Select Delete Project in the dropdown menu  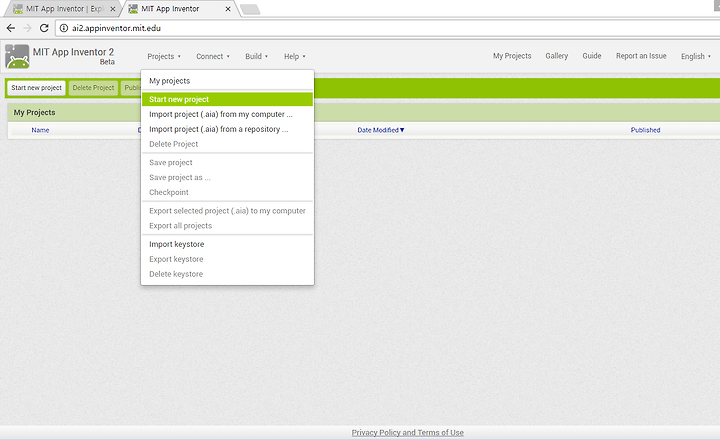point(227,144)
